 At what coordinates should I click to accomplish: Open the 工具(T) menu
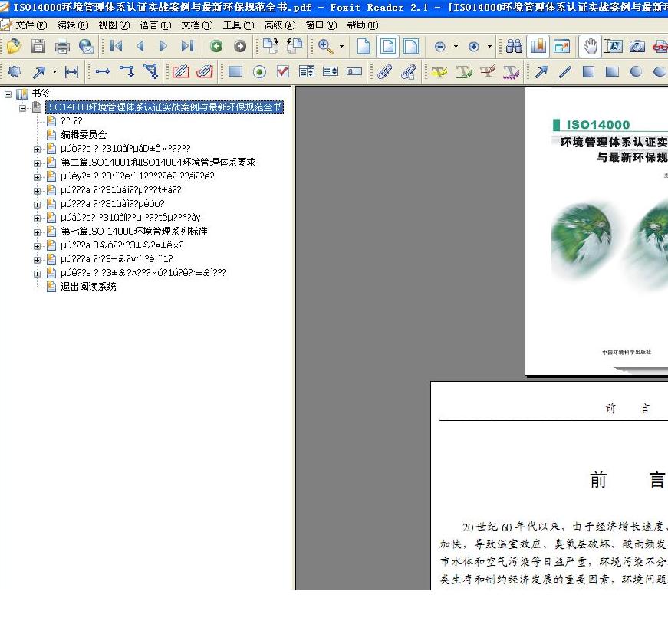(239, 25)
